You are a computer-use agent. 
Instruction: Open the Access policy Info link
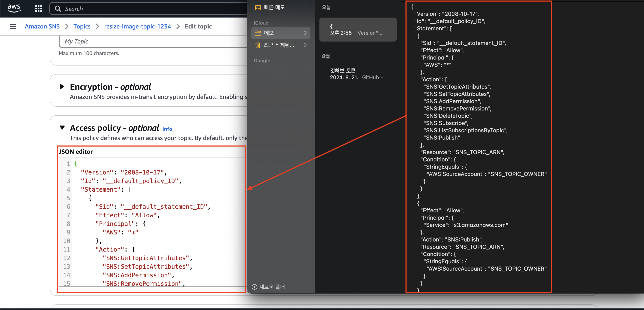[167, 129]
